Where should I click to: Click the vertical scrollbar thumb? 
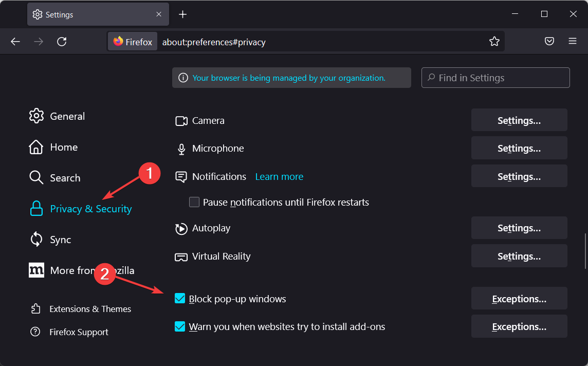[585, 251]
